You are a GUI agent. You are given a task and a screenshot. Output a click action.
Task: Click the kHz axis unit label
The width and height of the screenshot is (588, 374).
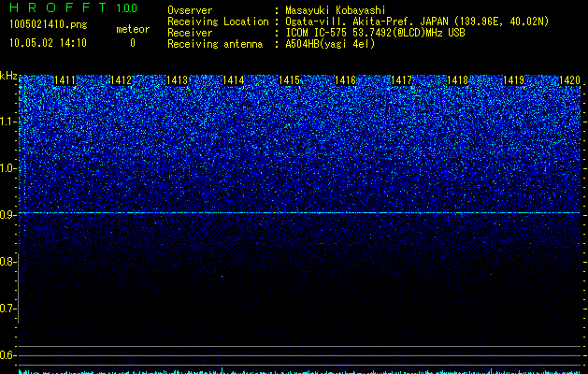coord(8,77)
